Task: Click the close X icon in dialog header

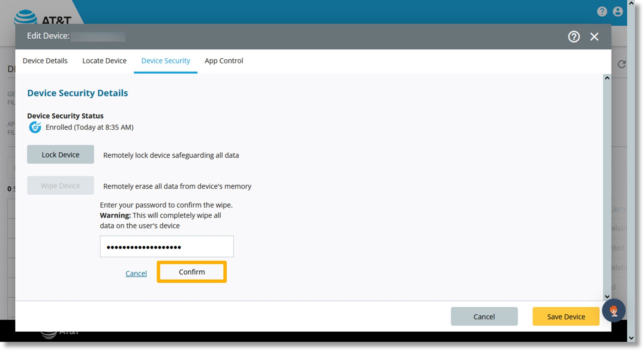Action: (x=595, y=36)
